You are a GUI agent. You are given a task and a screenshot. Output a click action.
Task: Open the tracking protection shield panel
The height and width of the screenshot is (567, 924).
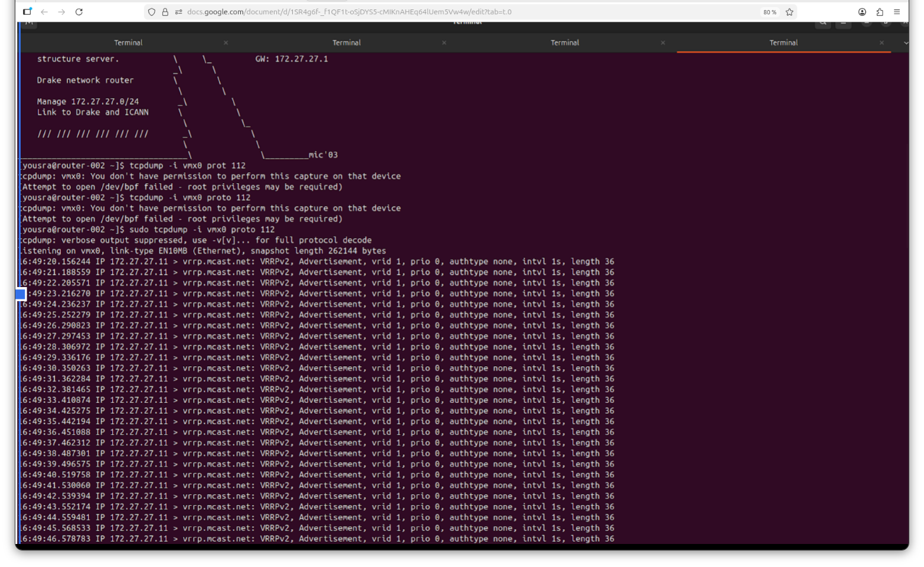tap(152, 12)
